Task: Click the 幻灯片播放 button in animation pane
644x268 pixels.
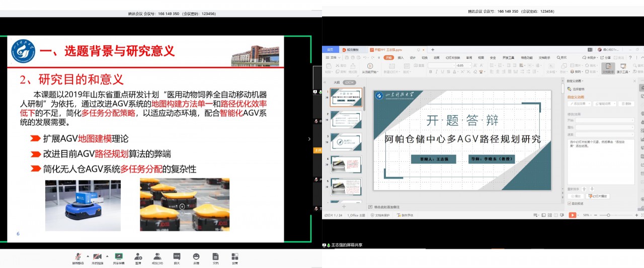Action: click(x=598, y=196)
